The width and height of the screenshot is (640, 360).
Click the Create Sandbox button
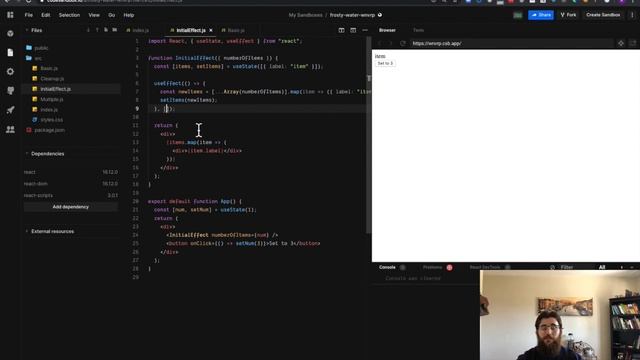pos(603,15)
